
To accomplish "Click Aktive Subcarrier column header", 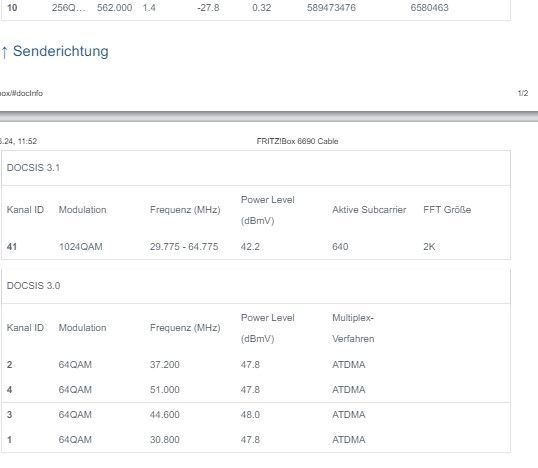I will pyautogui.click(x=369, y=210).
